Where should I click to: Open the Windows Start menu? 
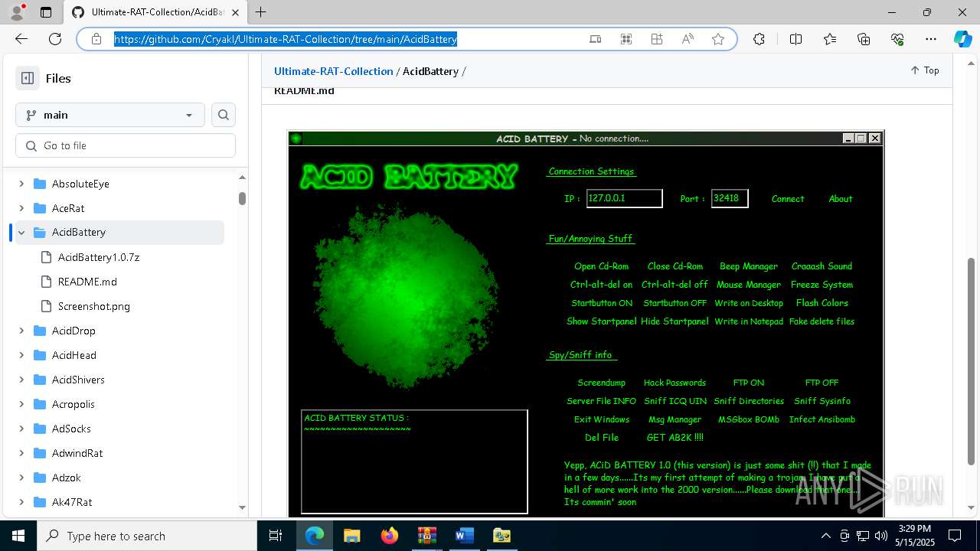click(18, 536)
